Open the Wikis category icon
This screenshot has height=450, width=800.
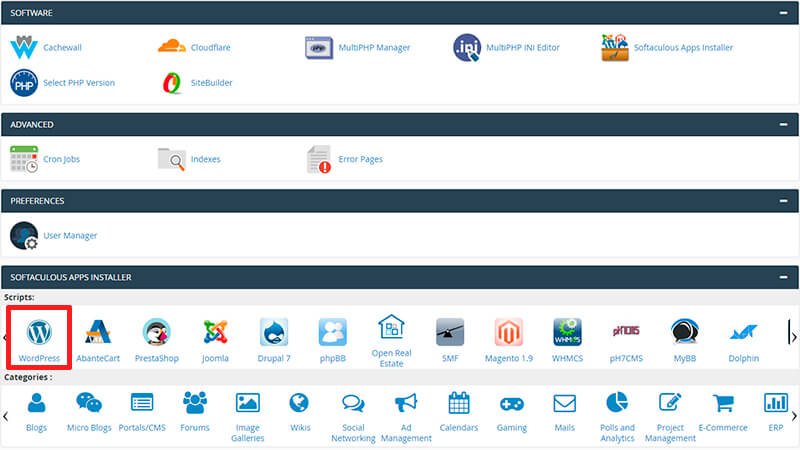(x=299, y=403)
